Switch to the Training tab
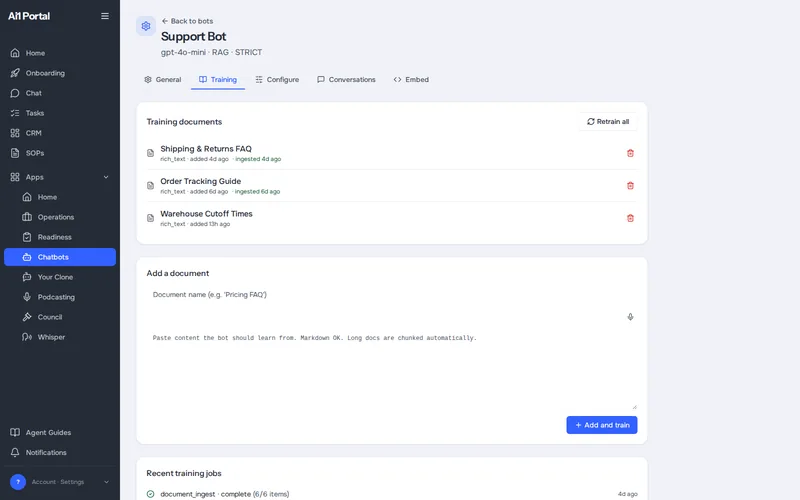This screenshot has height=500, width=800. click(x=218, y=80)
